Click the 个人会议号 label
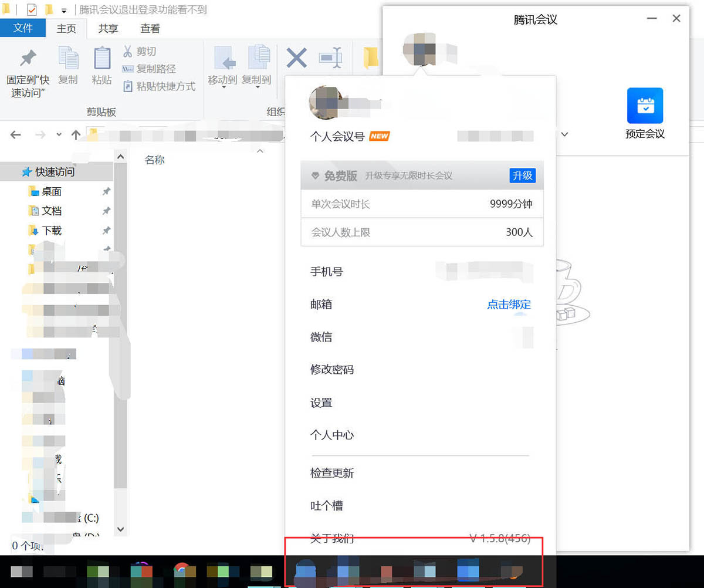 pyautogui.click(x=337, y=137)
